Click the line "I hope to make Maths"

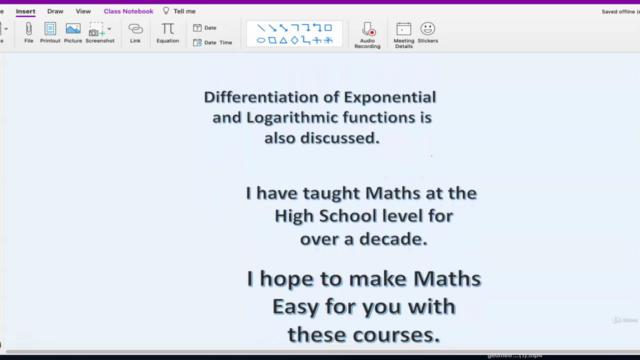pyautogui.click(x=364, y=279)
